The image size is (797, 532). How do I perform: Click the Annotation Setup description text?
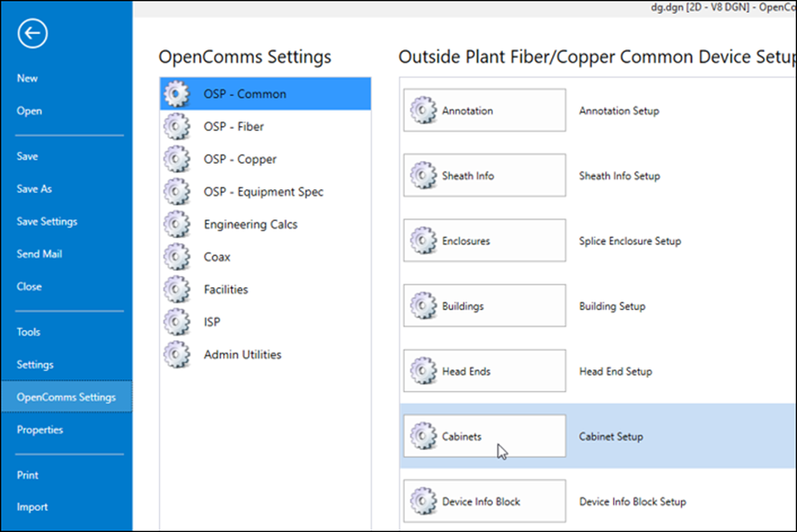619,111
